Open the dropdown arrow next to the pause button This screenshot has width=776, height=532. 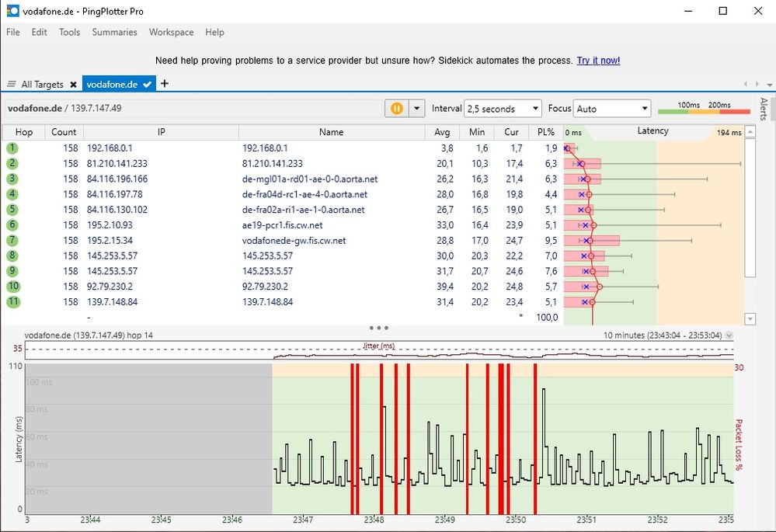click(x=417, y=109)
